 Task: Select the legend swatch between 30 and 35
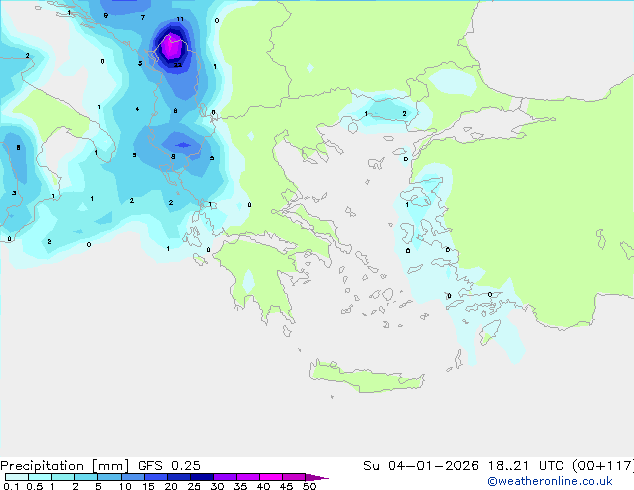click(225, 477)
